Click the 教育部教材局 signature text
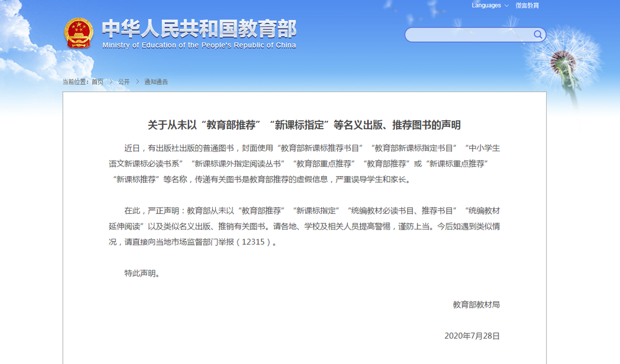The height and width of the screenshot is (364, 620). coord(476,304)
